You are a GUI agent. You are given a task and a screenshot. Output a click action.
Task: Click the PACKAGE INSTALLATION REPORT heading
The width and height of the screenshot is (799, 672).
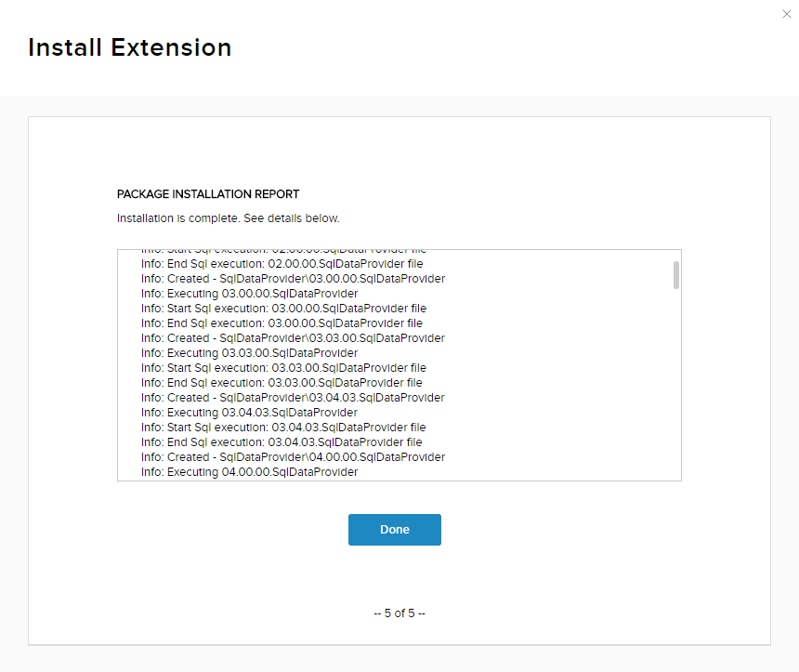point(208,194)
